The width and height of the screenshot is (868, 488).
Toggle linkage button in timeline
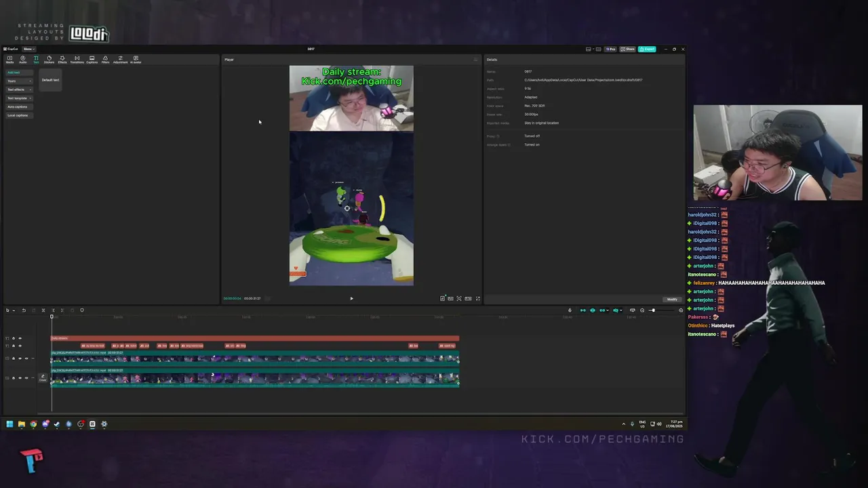tap(602, 310)
